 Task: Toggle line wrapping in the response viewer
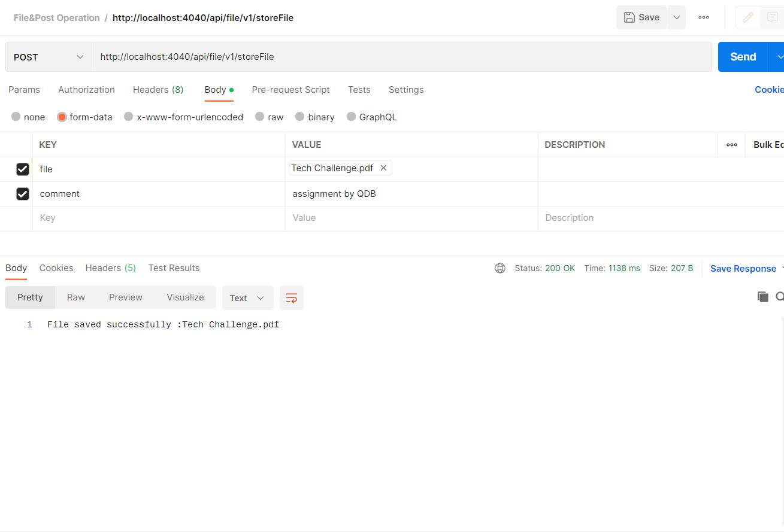[292, 297]
